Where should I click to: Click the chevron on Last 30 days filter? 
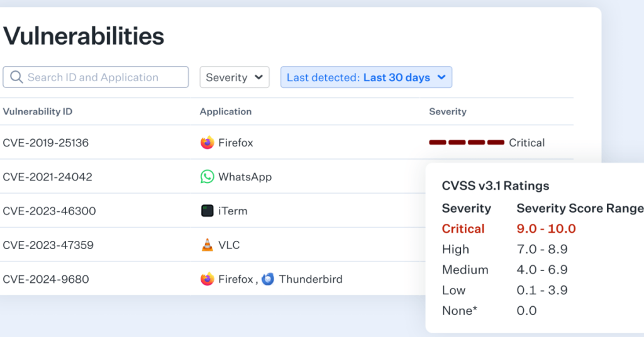tap(441, 77)
